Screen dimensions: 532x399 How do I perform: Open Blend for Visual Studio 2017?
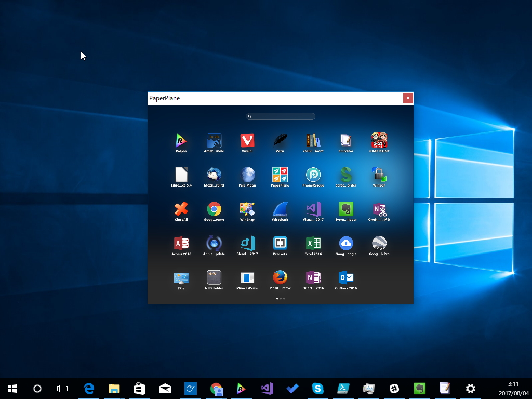(247, 243)
